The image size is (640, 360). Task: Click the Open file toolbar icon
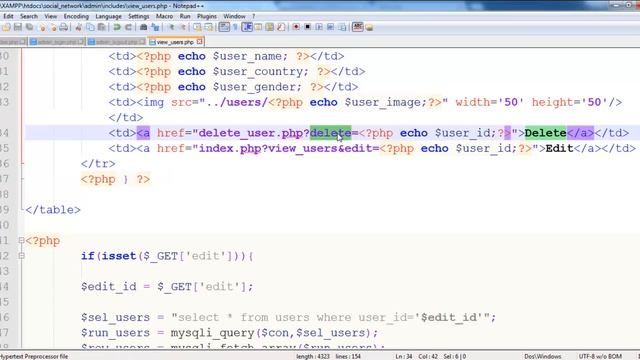[x=6, y=27]
